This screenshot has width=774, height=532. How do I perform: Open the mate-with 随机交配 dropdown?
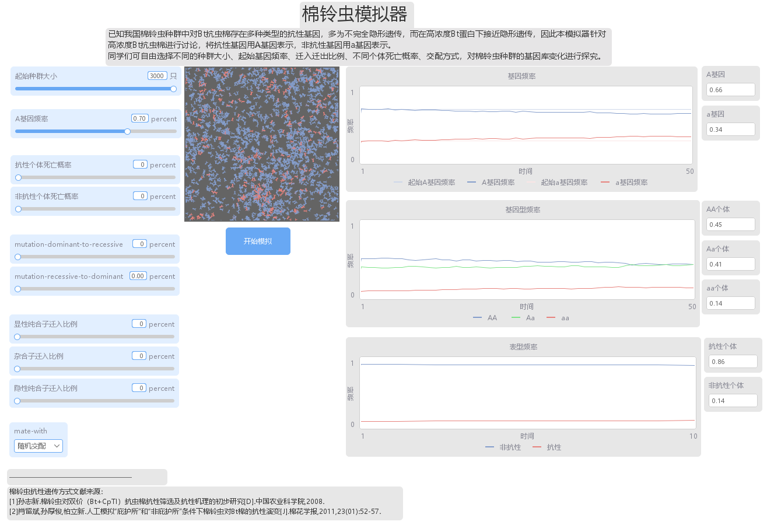(38, 446)
